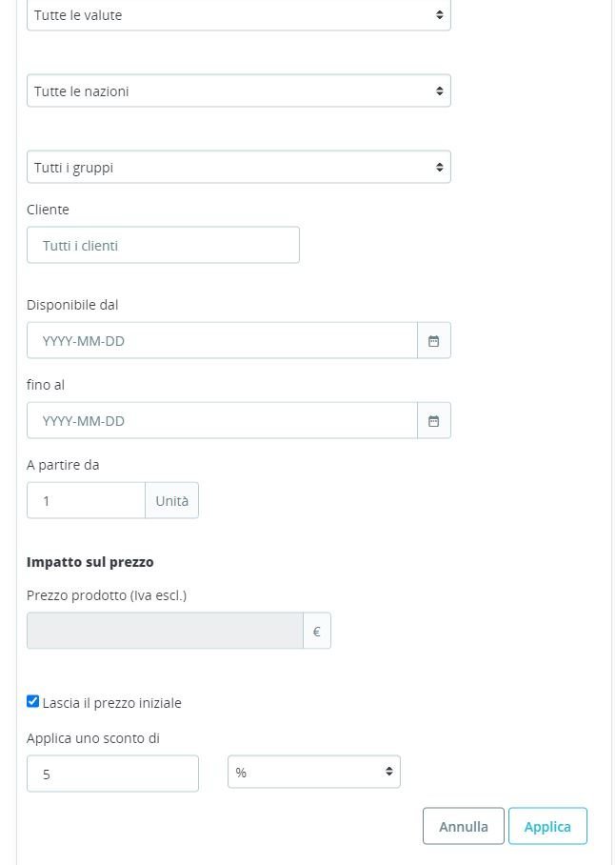Click the disabled Prezzo prodotto field

point(165,631)
